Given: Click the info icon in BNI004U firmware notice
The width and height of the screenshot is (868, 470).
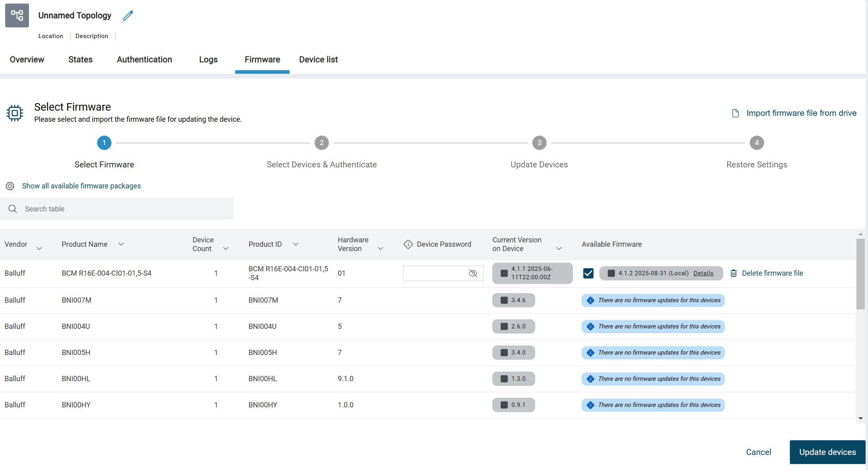Looking at the screenshot, I should click(590, 326).
